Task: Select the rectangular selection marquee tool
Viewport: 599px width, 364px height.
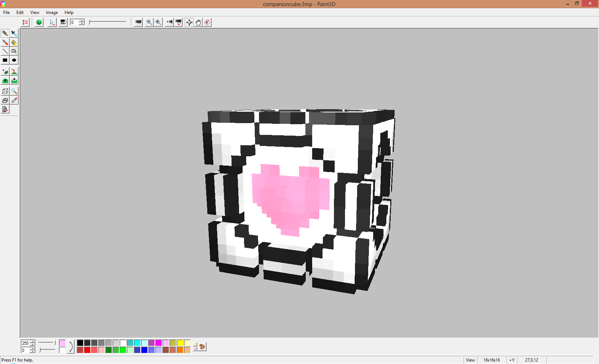Action: pyautogui.click(x=5, y=91)
